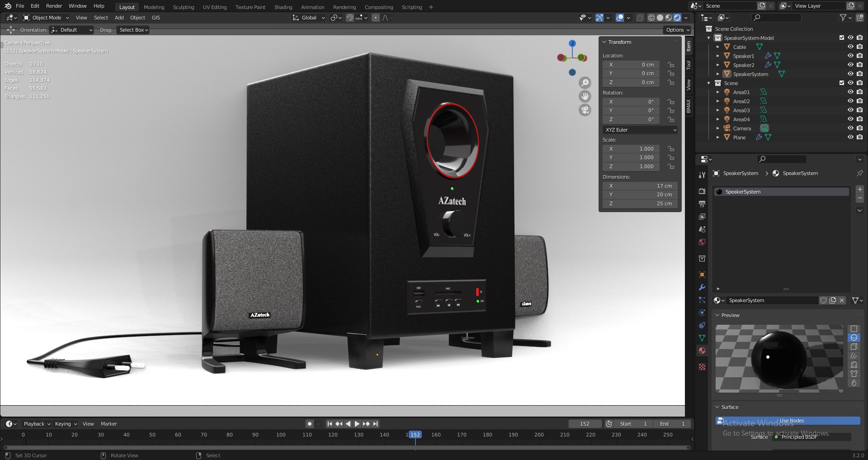The width and height of the screenshot is (868, 460).
Task: Open the outliner filter dropdown
Action: point(845,18)
